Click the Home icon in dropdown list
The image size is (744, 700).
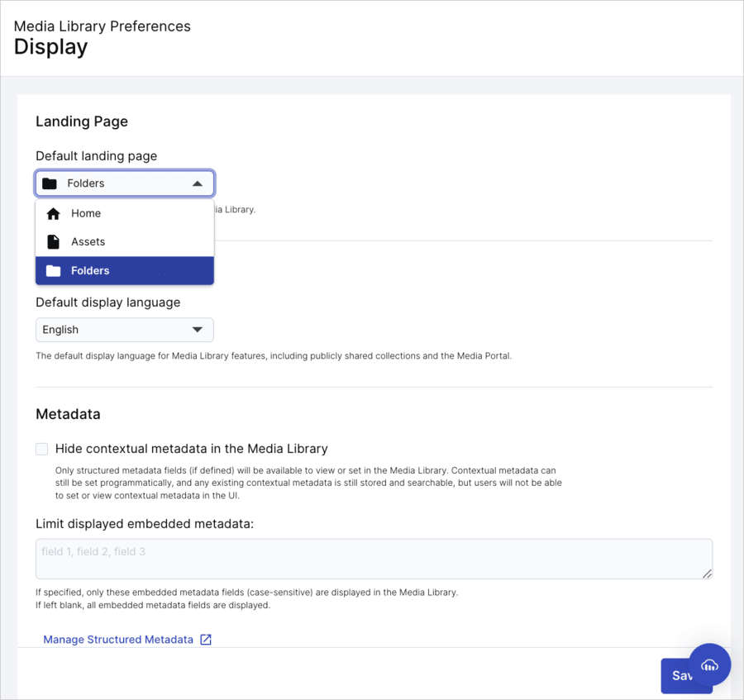click(54, 214)
